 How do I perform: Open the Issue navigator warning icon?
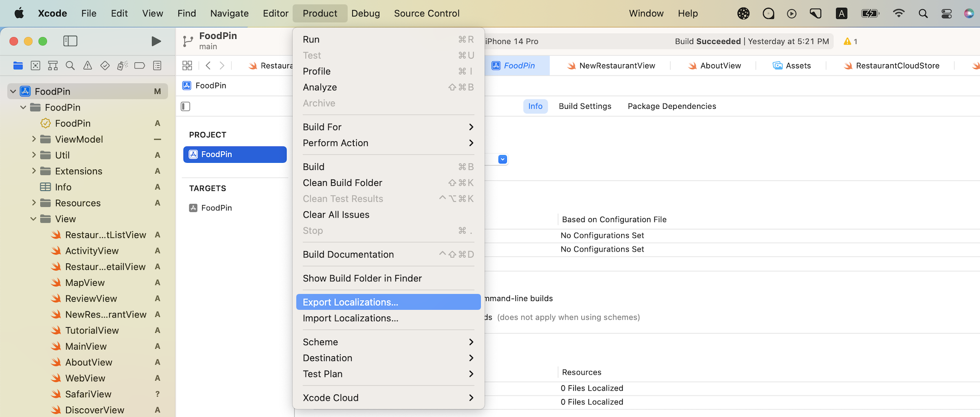(88, 65)
